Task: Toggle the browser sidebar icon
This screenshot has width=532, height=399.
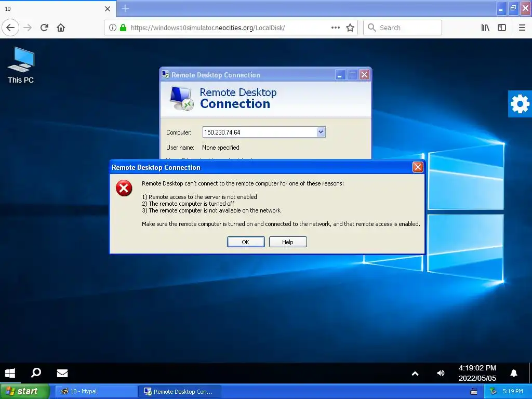Action: pyautogui.click(x=502, y=28)
